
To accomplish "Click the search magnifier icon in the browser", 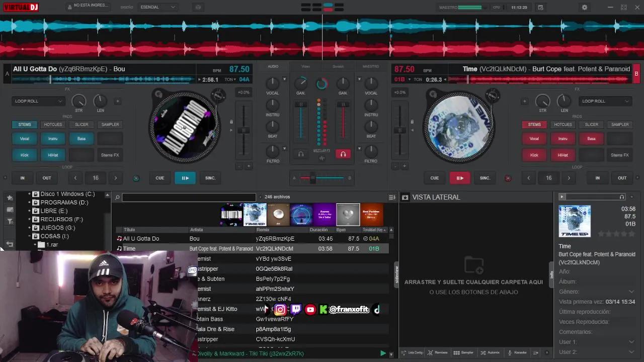I will point(117,198).
